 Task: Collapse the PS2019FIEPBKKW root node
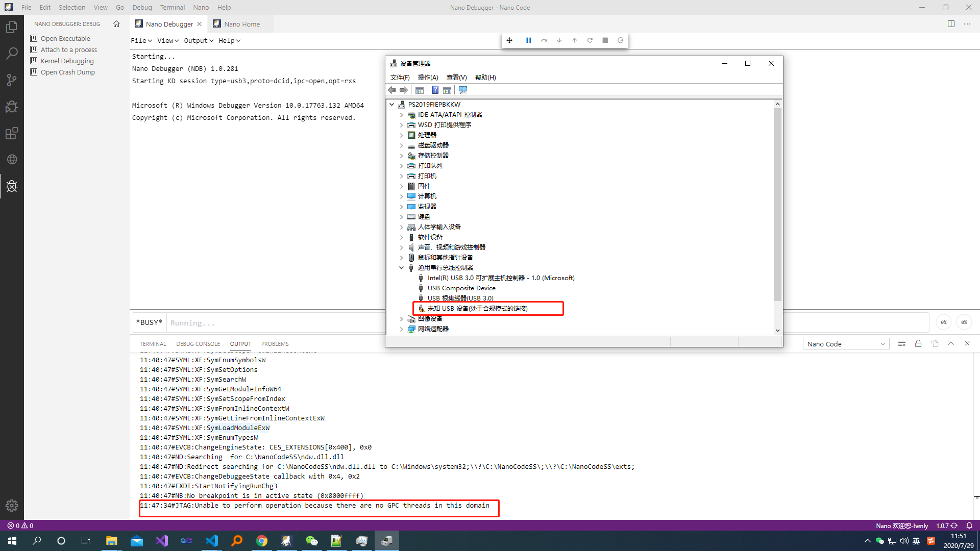click(x=392, y=105)
